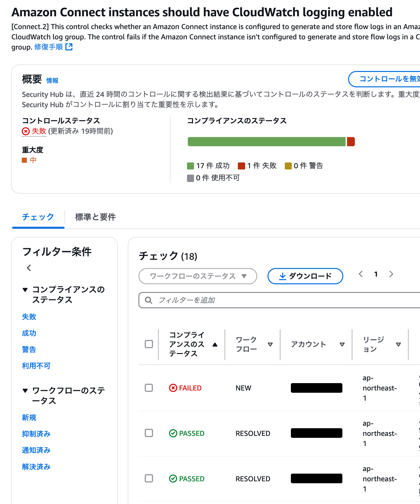Sort by コンプライアンスのステータス ascending arrow
The height and width of the screenshot is (504, 420).
(x=215, y=344)
